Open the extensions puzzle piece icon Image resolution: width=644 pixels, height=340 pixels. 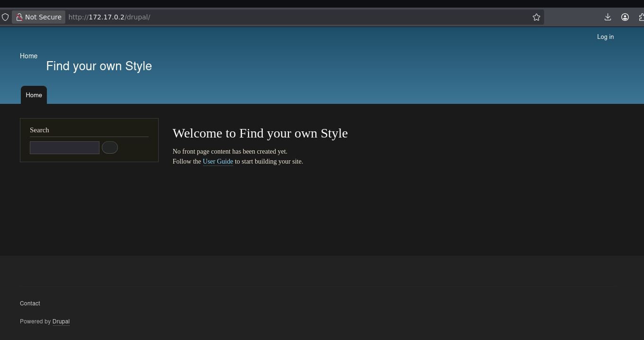[641, 17]
